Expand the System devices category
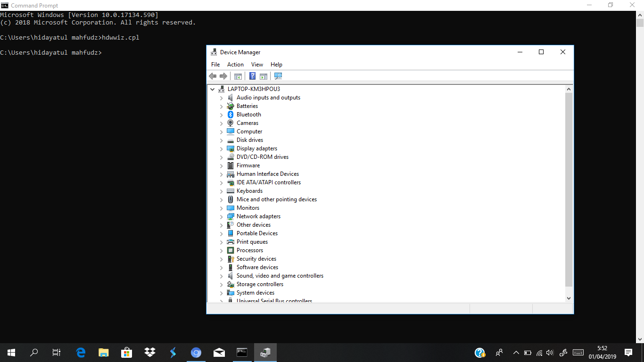 [x=222, y=293]
